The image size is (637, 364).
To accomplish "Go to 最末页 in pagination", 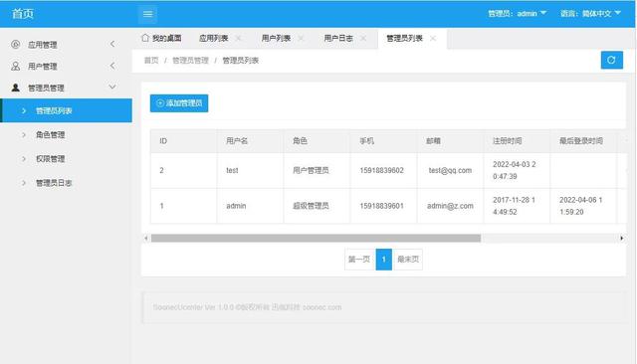I will pyautogui.click(x=408, y=259).
